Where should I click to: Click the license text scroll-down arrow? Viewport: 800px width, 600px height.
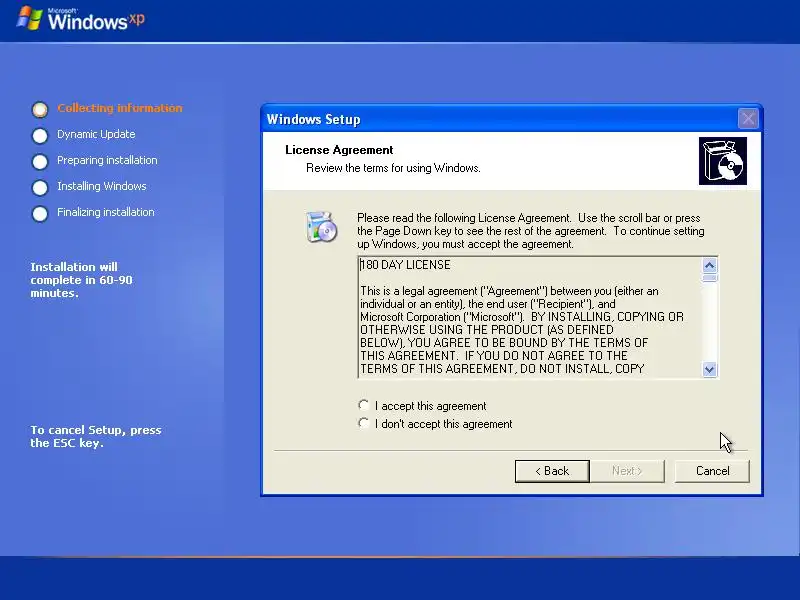coord(710,369)
